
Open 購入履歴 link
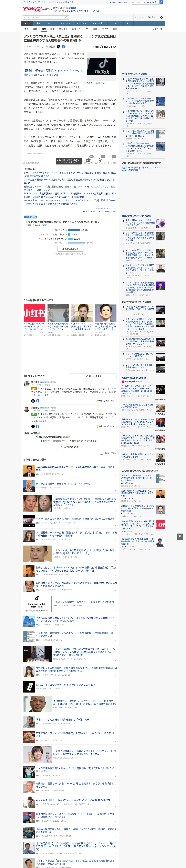pyautogui.click(x=152, y=17)
